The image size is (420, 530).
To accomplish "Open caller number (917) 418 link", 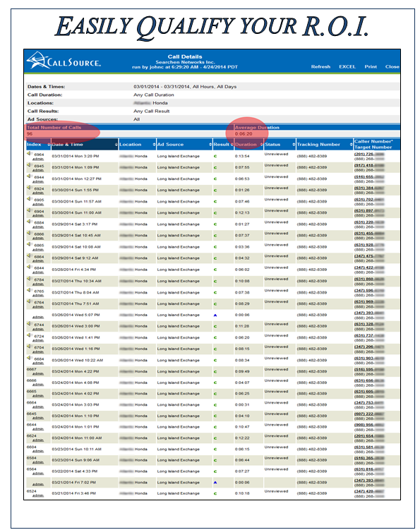I will [369, 165].
